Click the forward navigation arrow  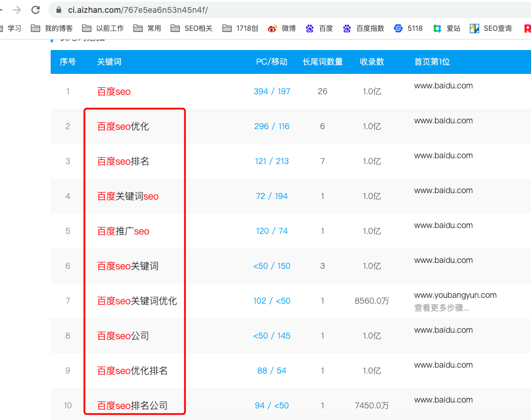16,9
